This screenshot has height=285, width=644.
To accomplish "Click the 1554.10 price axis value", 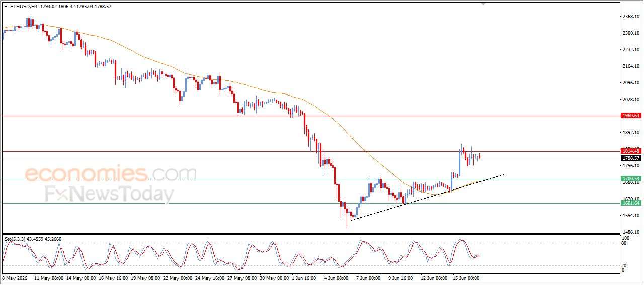I will click(631, 216).
